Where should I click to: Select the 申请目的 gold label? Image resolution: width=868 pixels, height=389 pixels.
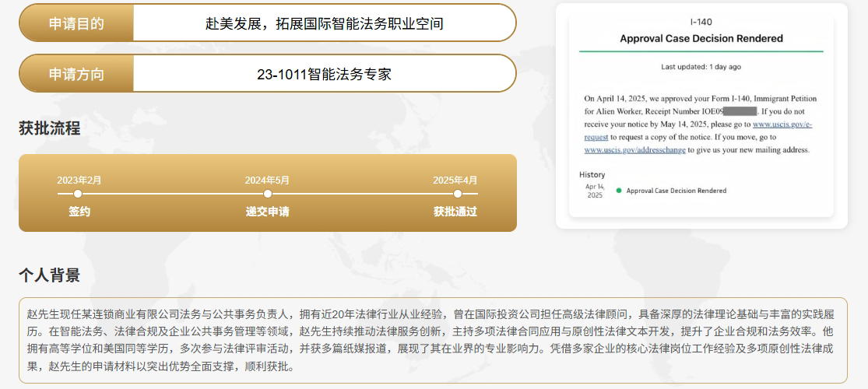pos(76,23)
